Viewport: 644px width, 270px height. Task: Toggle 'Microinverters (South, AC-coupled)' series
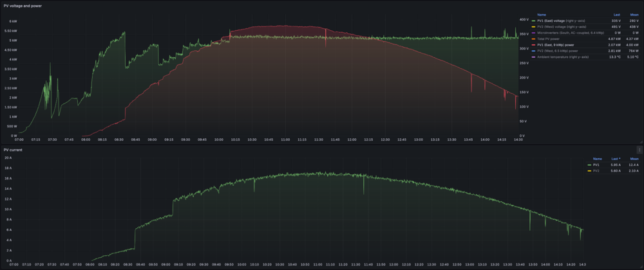[571, 33]
